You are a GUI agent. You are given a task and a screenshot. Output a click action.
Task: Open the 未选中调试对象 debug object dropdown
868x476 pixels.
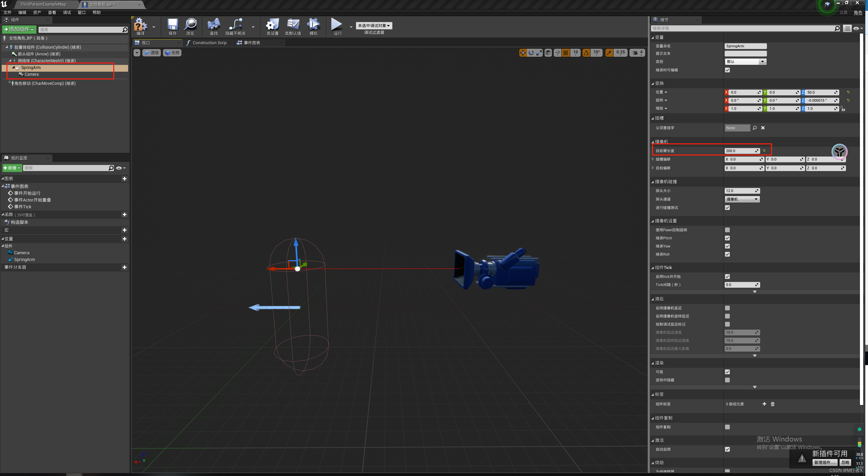coord(374,26)
